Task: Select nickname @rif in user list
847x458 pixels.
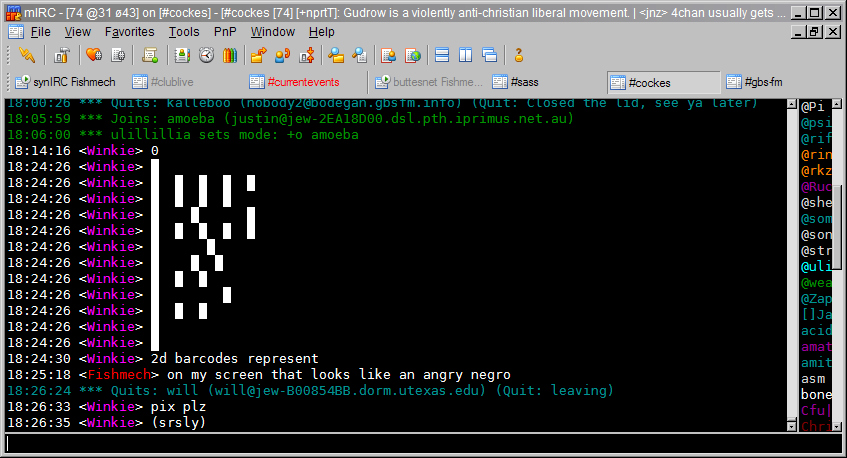Action: (816, 139)
